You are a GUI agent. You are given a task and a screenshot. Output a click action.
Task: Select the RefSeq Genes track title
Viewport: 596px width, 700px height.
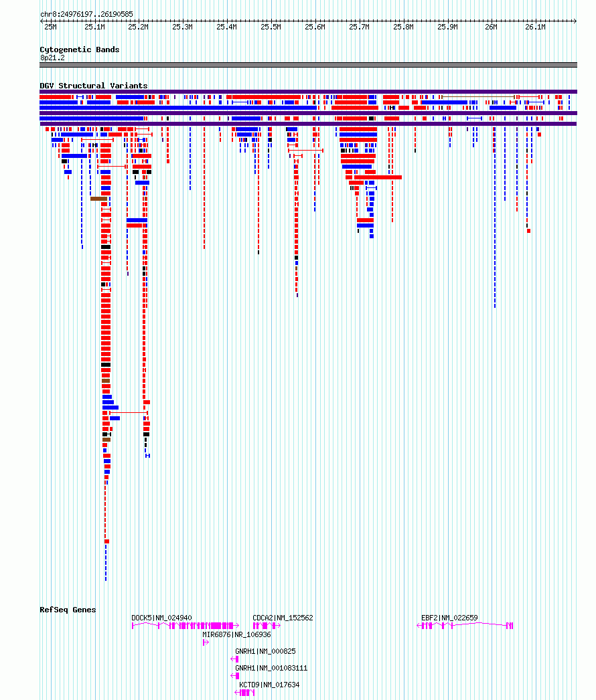click(x=68, y=610)
